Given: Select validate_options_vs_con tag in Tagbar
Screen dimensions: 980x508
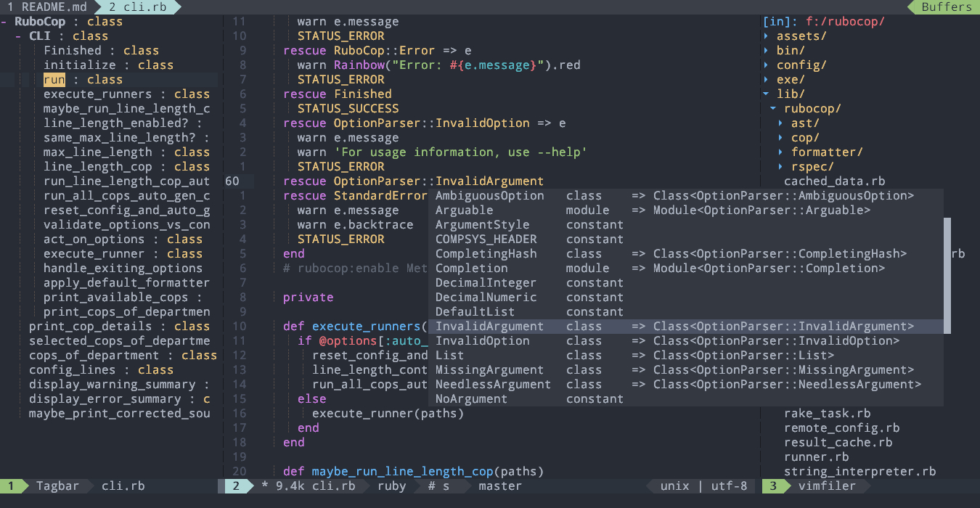Looking at the screenshot, I should [x=127, y=225].
